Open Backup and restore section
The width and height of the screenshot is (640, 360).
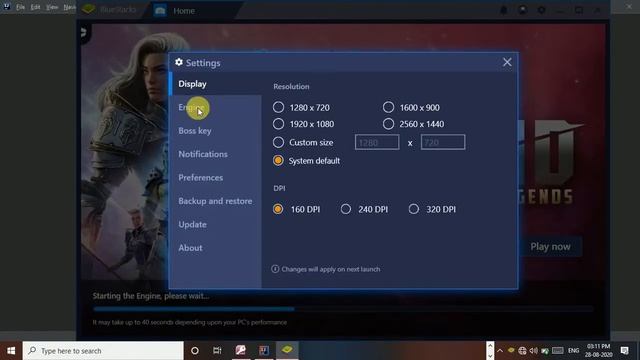click(x=215, y=201)
